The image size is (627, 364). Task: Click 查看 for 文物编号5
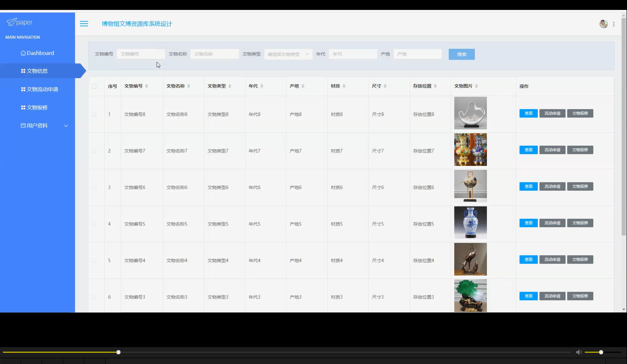tap(529, 223)
